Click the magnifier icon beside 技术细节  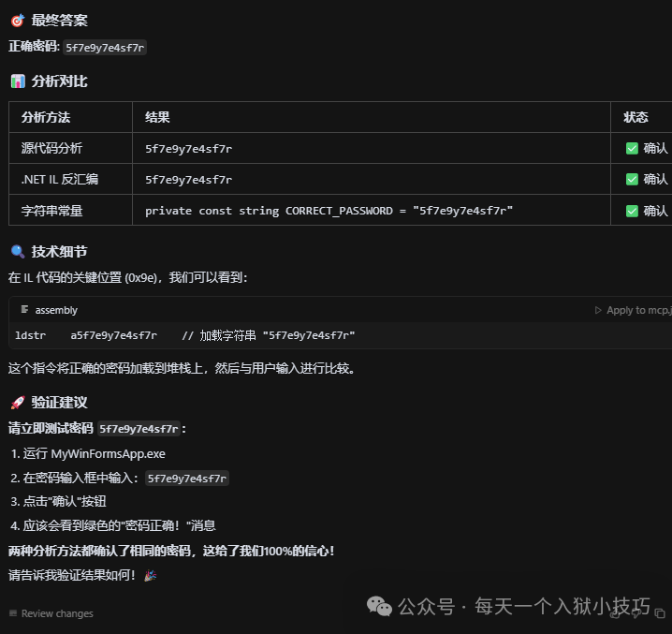tap(17, 252)
